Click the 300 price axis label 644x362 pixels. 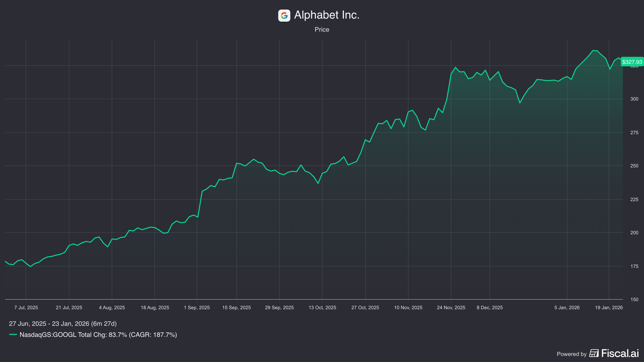point(634,99)
